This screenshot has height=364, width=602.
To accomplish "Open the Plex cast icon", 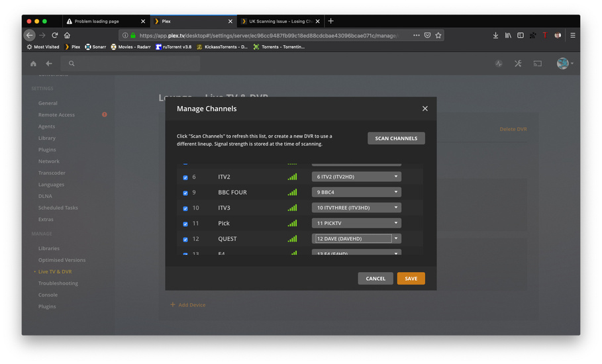I will (x=538, y=64).
